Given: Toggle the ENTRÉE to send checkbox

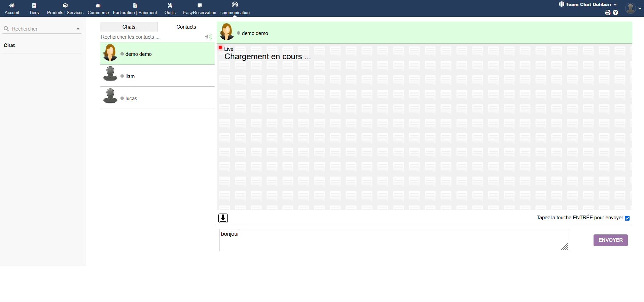Looking at the screenshot, I should (627, 218).
